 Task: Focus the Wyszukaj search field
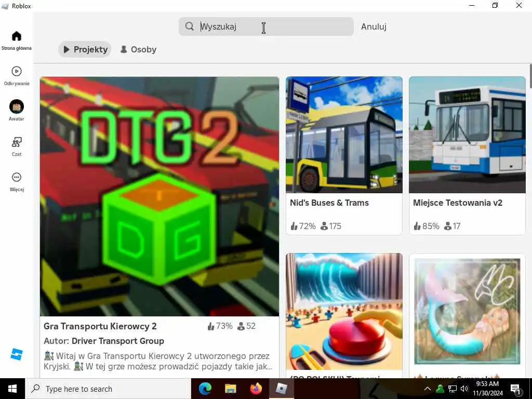point(266,26)
